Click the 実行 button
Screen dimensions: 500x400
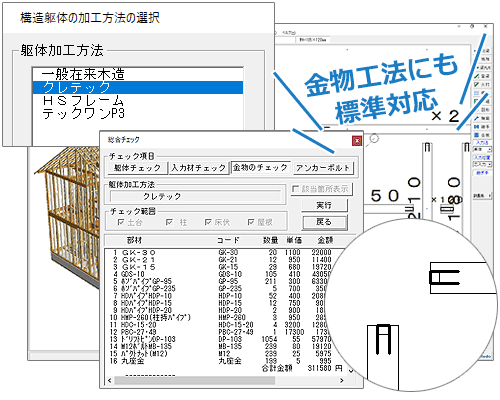coord(324,205)
